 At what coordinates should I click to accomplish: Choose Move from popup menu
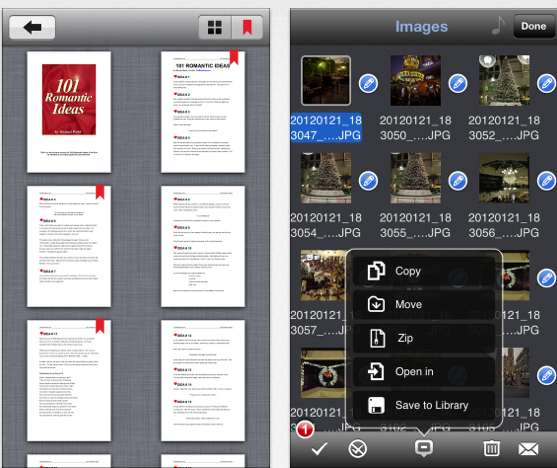pyautogui.click(x=424, y=305)
